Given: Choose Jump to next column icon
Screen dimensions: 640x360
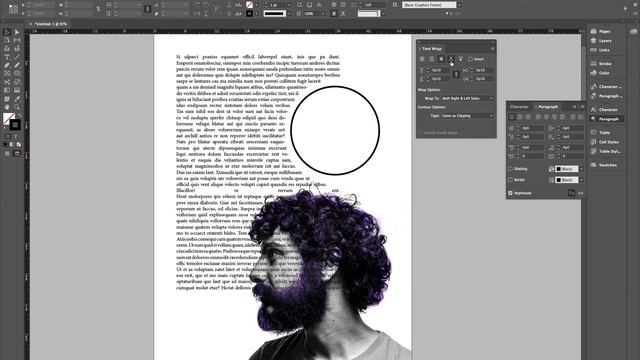Looking at the screenshot, I should [461, 59].
